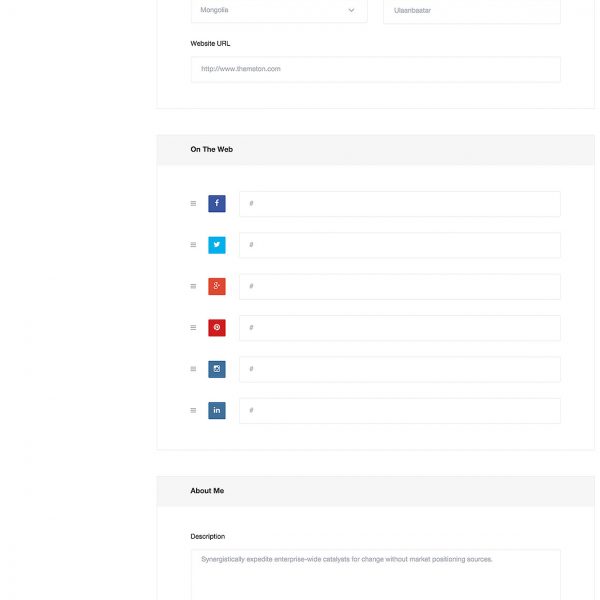Viewport: 600px width, 600px height.
Task: Click the 'Website URL' label
Action: click(x=210, y=44)
